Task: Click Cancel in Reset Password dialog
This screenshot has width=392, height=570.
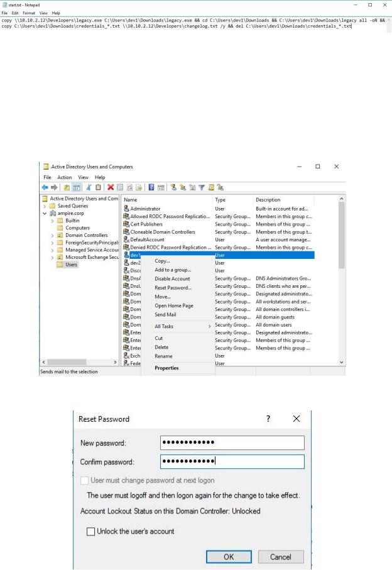Action: pos(280,557)
